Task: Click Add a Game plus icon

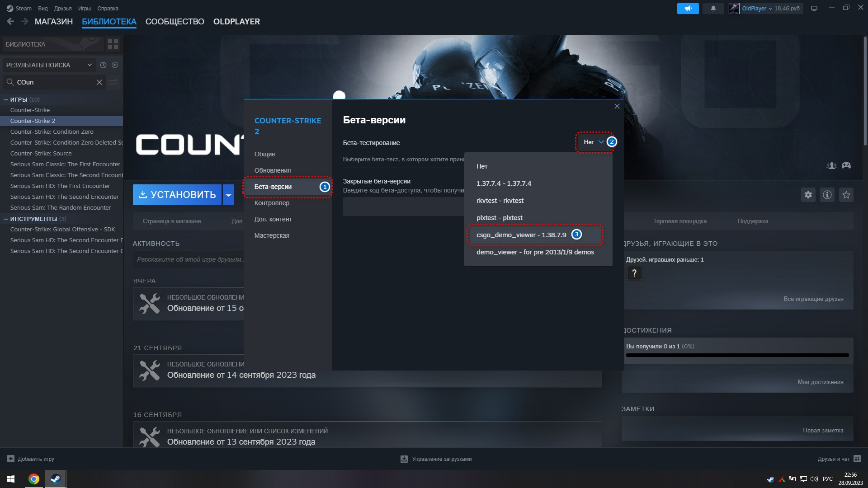Action: (x=11, y=459)
